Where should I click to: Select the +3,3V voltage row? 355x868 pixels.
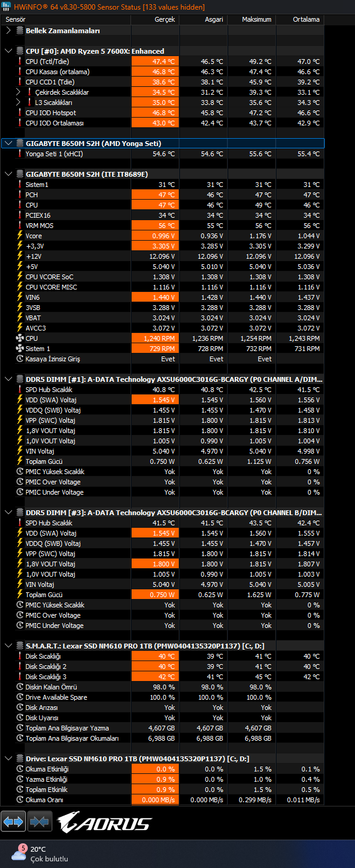point(163,246)
